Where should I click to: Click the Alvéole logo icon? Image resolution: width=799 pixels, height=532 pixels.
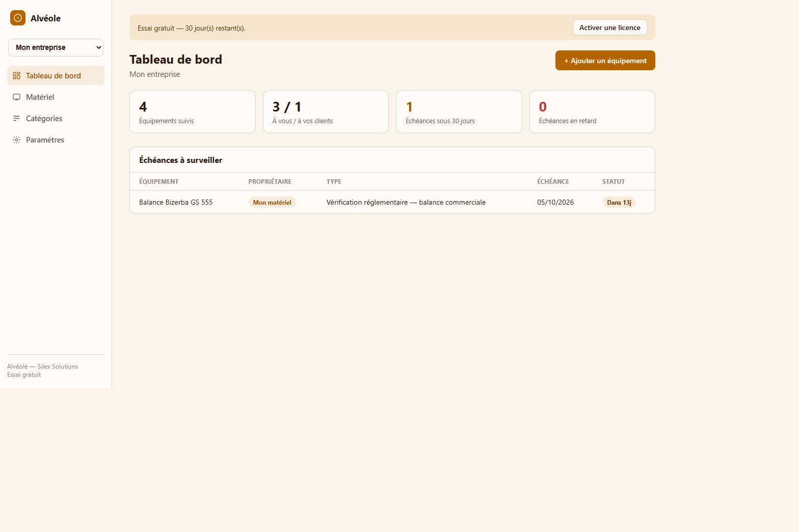coord(18,18)
